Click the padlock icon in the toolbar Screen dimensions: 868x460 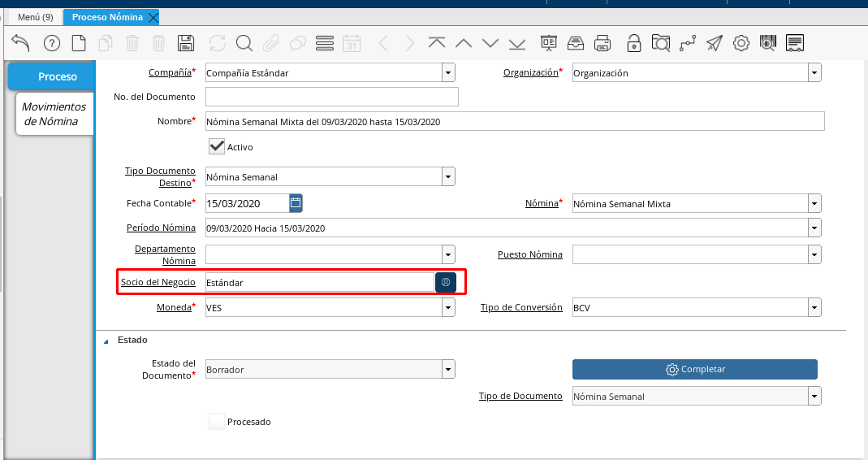(634, 43)
